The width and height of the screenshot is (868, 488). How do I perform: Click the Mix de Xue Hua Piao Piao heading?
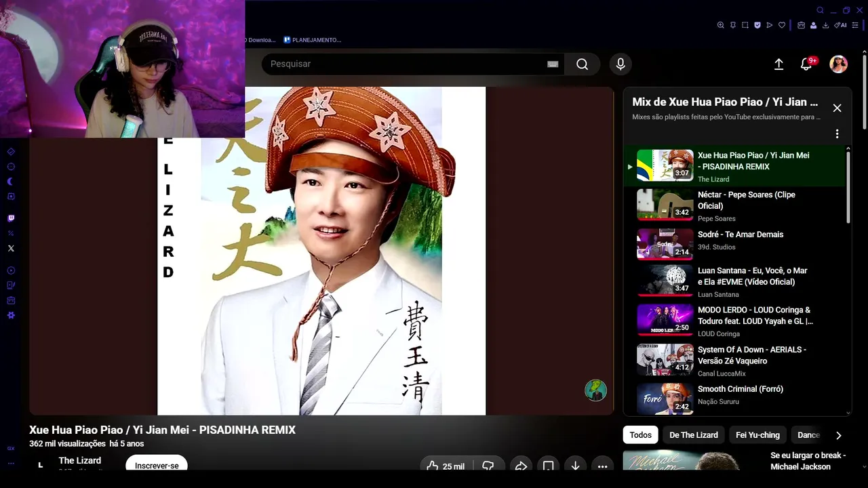pos(725,102)
